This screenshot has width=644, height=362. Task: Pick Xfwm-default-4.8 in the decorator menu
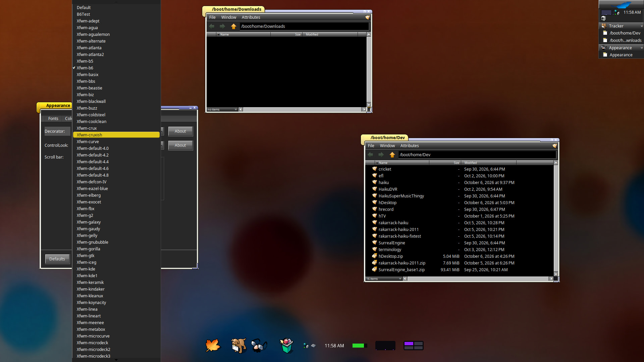coord(116,175)
